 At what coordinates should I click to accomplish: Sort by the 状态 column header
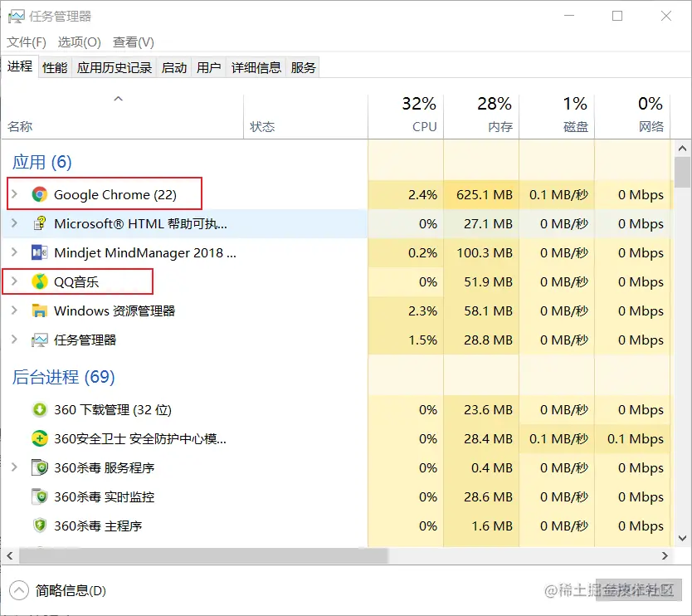(305, 116)
